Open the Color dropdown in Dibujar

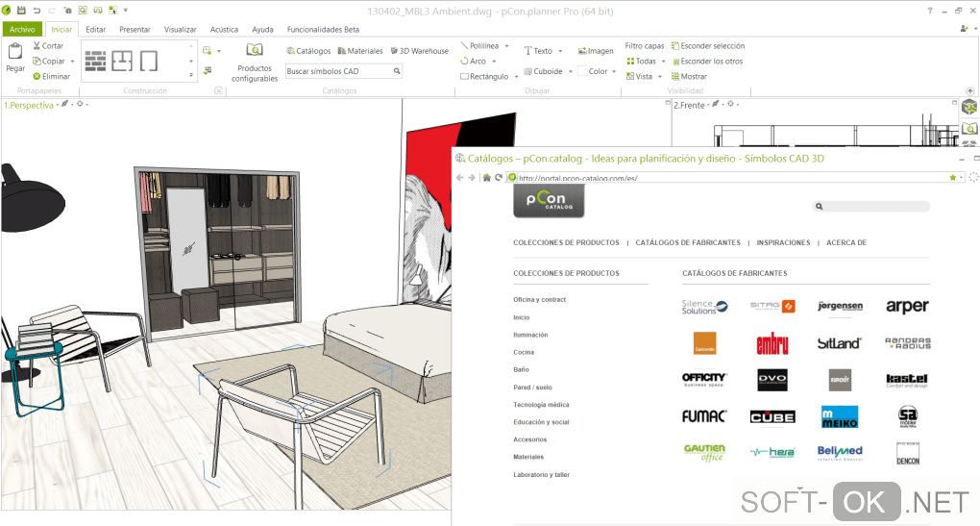point(614,71)
